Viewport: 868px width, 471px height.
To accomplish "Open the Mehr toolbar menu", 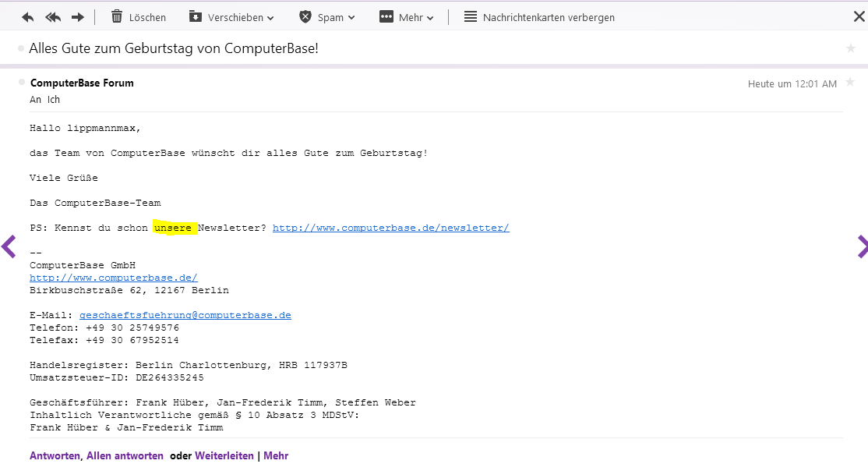I will tap(406, 17).
